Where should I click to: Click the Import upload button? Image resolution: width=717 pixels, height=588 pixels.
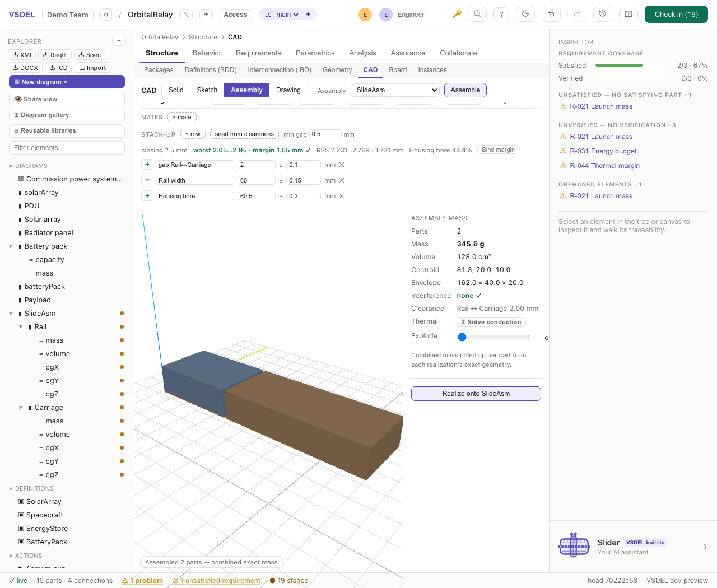92,68
